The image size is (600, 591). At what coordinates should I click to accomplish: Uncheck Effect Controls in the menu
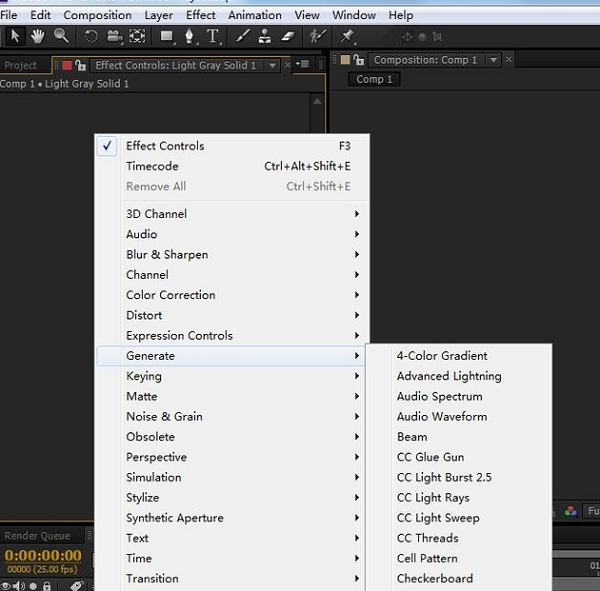pyautogui.click(x=165, y=146)
